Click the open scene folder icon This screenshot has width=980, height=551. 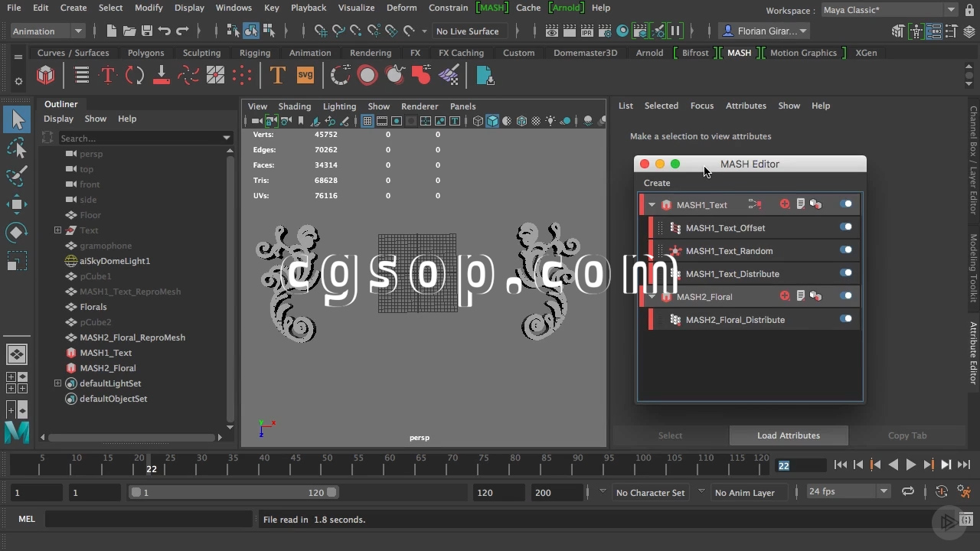(x=129, y=31)
